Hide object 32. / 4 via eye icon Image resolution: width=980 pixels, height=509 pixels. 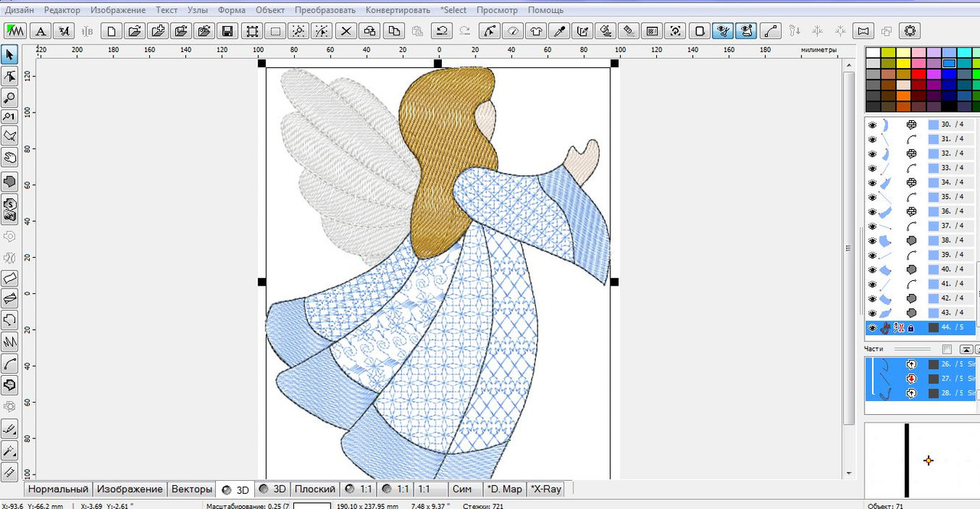click(872, 153)
